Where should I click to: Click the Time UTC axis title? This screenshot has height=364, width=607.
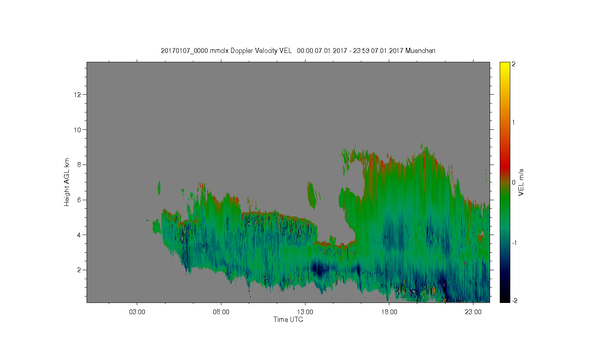coord(288,320)
